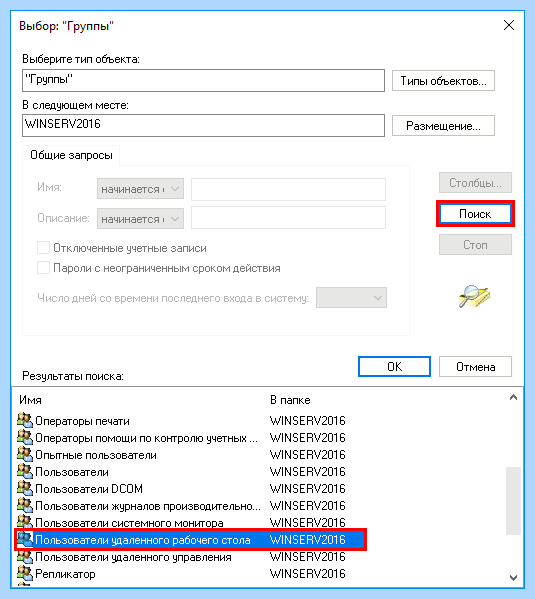The width and height of the screenshot is (535, 599).
Task: Click group icon beside Опытные пользователи
Action: coord(25,454)
